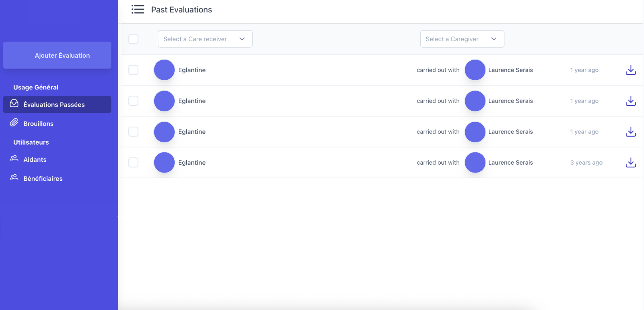Open the Select a Care receiver dropdown

(205, 39)
